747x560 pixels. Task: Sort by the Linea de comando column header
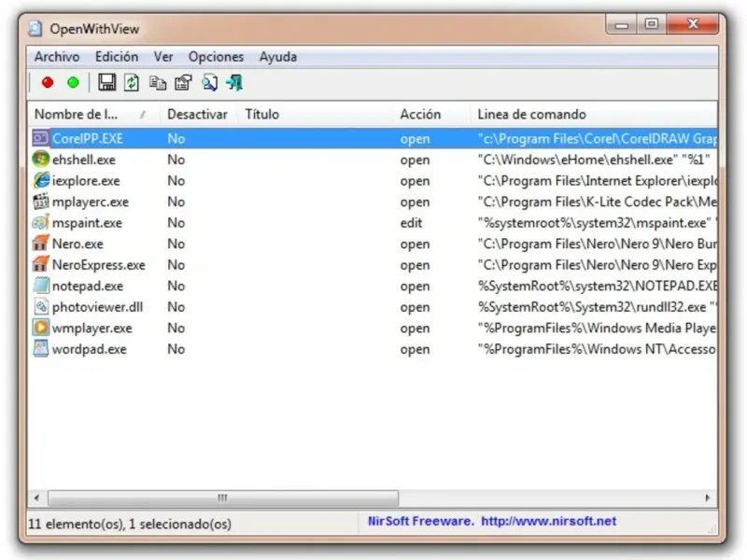pos(594,114)
